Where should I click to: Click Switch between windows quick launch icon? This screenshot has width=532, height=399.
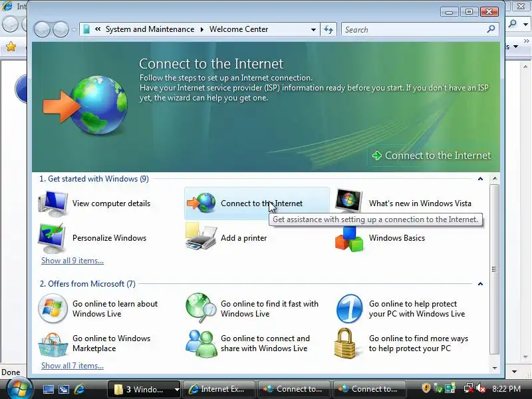point(64,389)
